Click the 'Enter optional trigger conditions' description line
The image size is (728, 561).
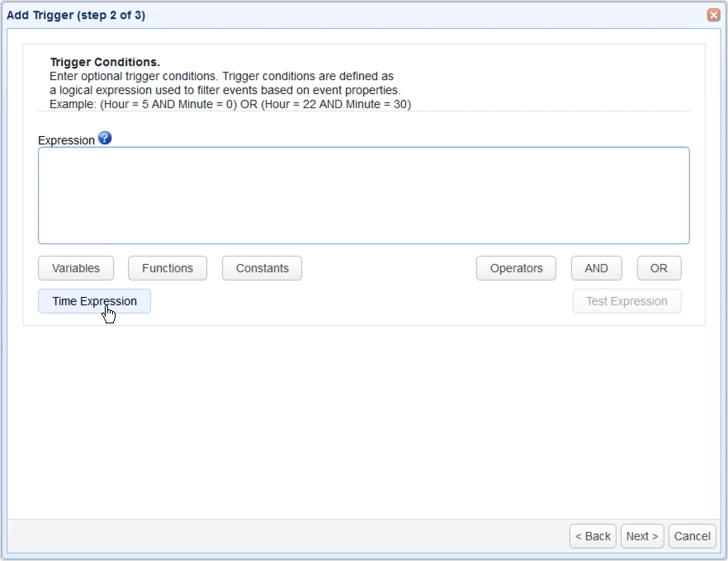tap(221, 76)
